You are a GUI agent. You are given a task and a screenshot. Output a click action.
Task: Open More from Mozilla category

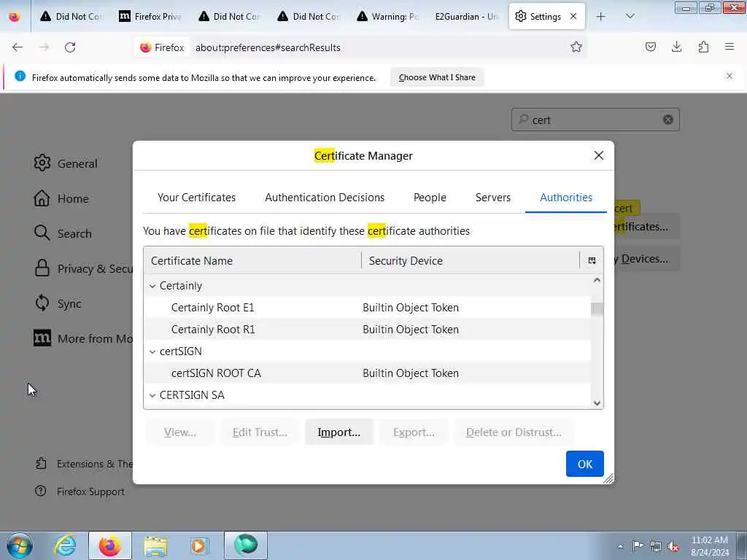point(82,338)
